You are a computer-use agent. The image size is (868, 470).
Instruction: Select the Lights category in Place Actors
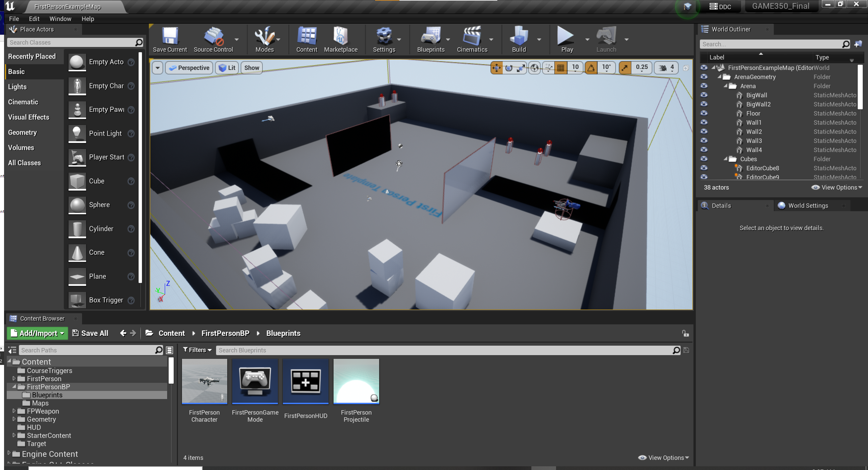tap(17, 87)
